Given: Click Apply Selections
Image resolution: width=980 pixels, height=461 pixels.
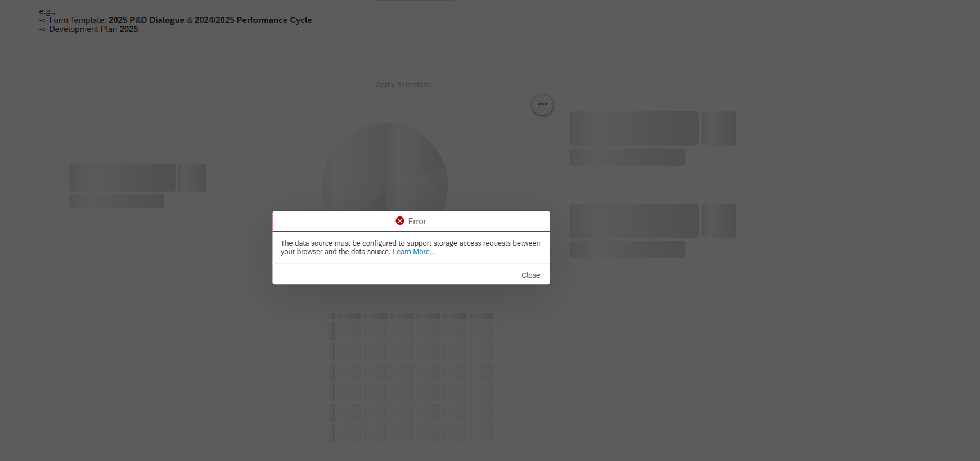Looking at the screenshot, I should point(403,85).
